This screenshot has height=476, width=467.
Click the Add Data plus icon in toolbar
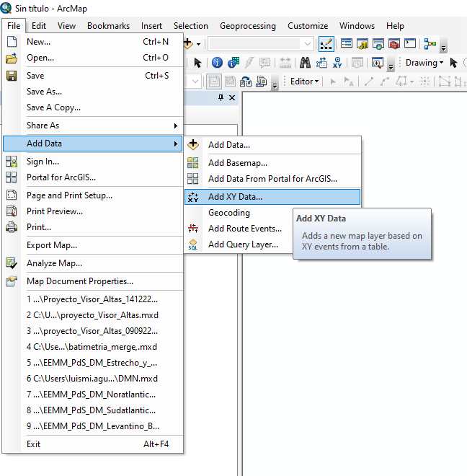point(189,43)
